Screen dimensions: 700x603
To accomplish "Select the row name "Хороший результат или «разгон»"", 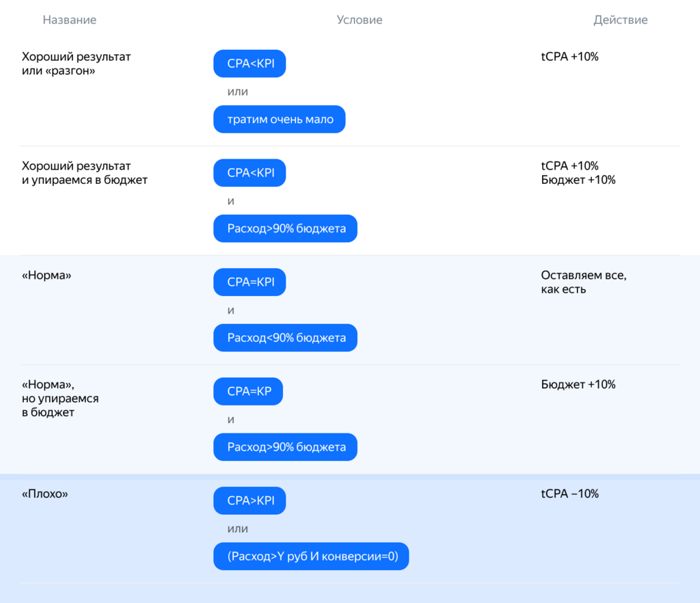I will [76, 64].
